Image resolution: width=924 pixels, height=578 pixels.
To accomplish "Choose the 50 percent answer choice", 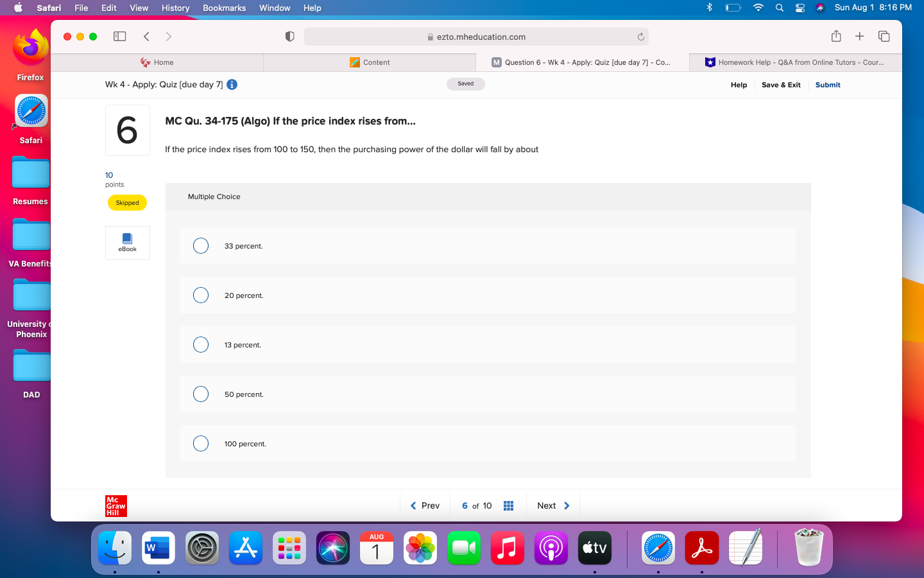I will (201, 394).
